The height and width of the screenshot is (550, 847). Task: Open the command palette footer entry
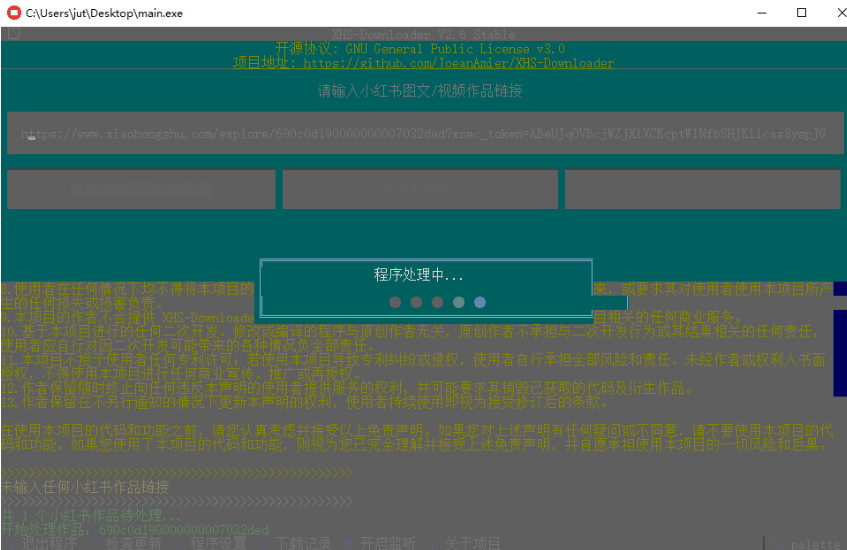tap(809, 544)
